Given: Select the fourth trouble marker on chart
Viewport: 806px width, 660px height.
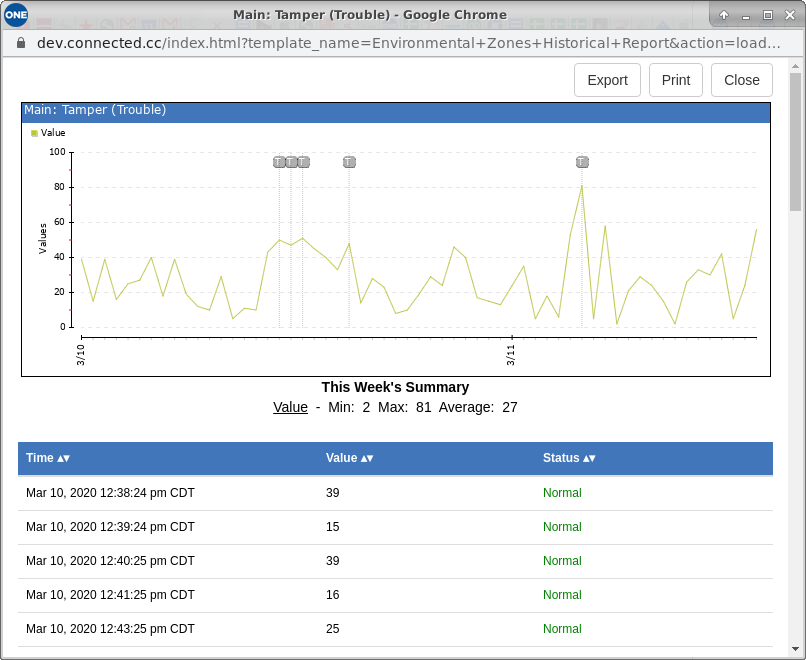Looking at the screenshot, I should pos(349,162).
